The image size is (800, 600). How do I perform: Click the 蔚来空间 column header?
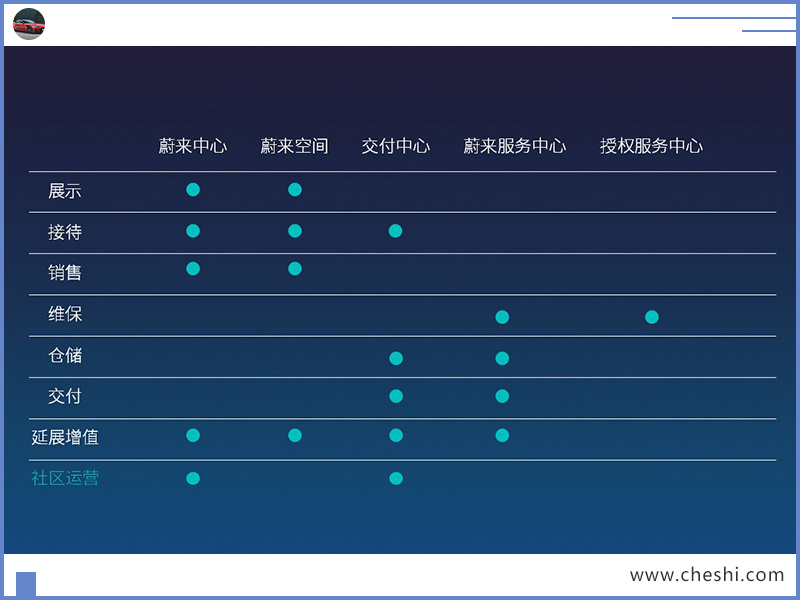[x=294, y=146]
